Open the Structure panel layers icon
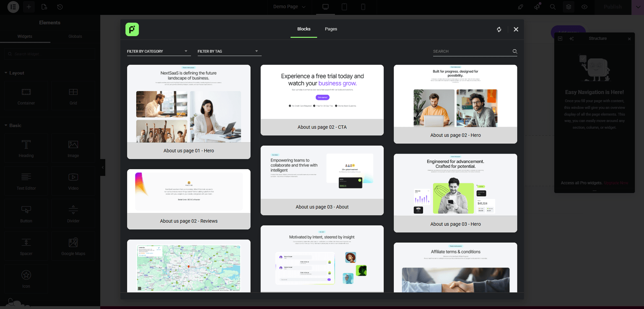This screenshot has width=644, height=309. point(569,7)
